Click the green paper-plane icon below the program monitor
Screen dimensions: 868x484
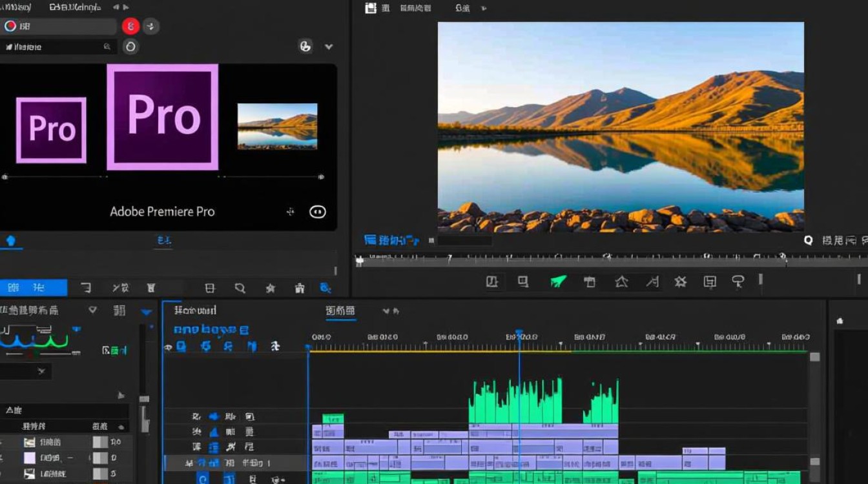[558, 281]
